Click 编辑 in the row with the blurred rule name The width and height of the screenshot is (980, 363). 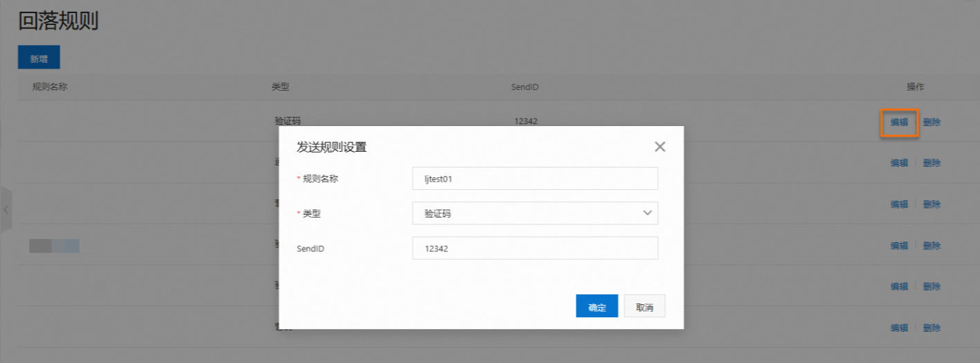point(899,246)
